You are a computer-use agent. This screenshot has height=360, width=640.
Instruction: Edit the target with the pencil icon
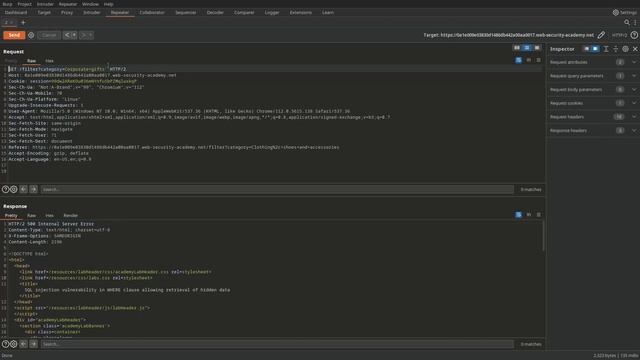[x=601, y=35]
